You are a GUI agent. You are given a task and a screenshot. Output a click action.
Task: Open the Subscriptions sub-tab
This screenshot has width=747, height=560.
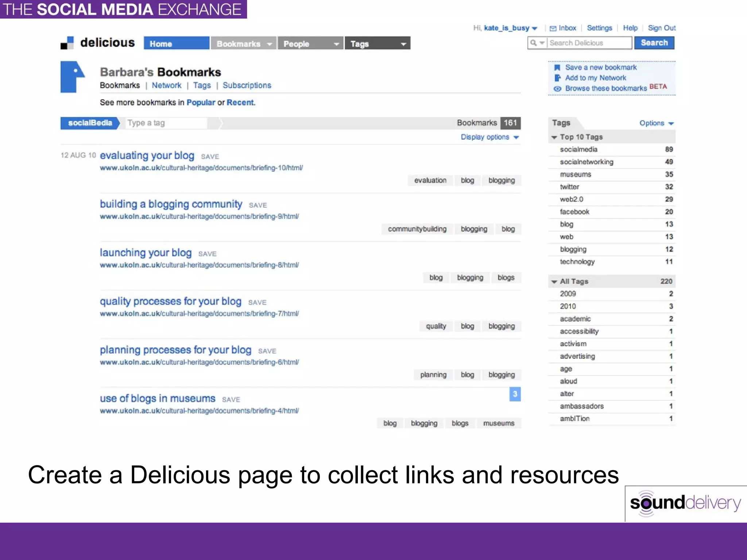(247, 85)
